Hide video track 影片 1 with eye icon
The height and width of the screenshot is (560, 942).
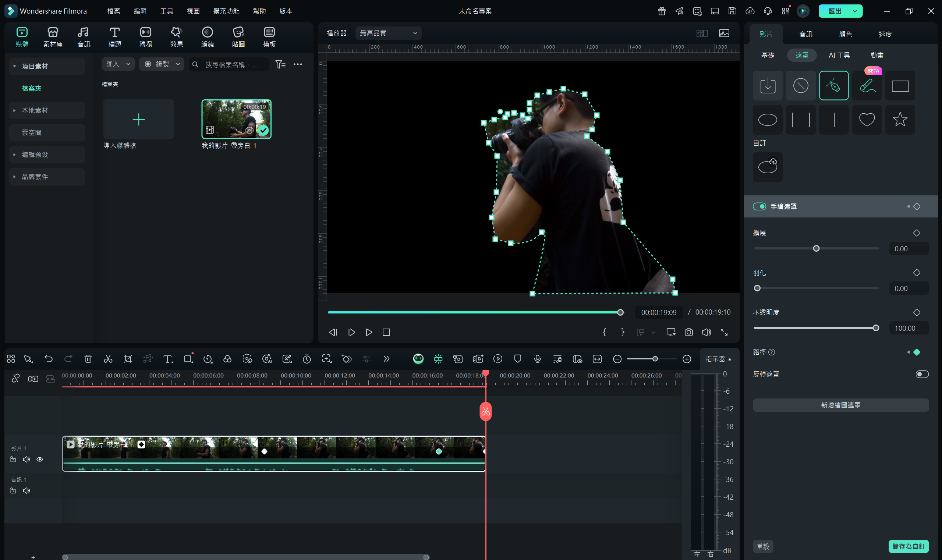coord(40,459)
